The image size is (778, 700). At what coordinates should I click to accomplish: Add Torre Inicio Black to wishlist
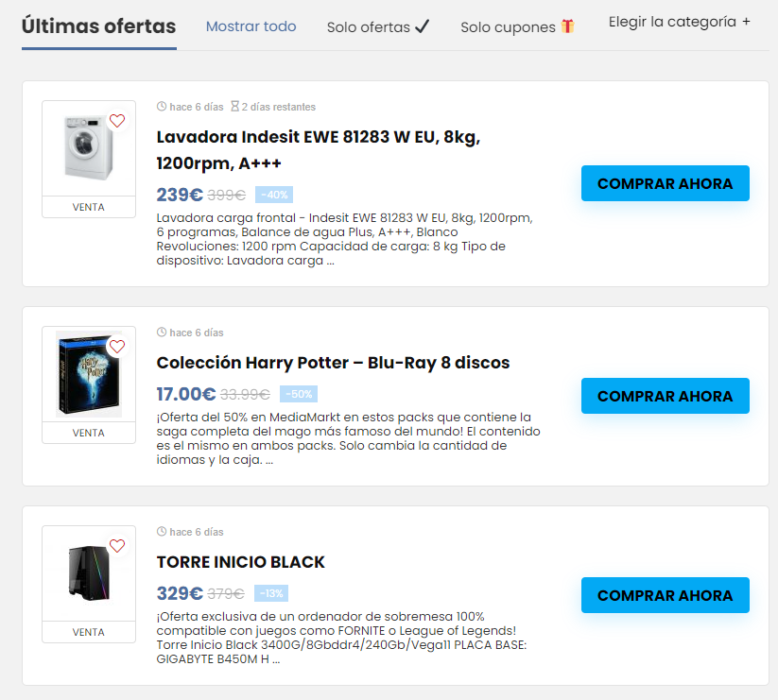[x=117, y=546]
